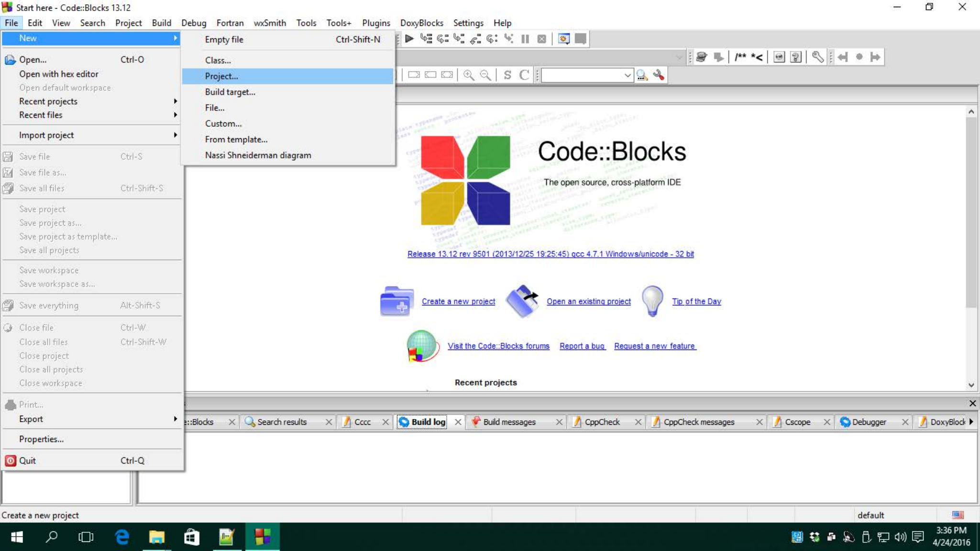Click the incremental search magnifier icon
980x551 pixels.
[642, 75]
